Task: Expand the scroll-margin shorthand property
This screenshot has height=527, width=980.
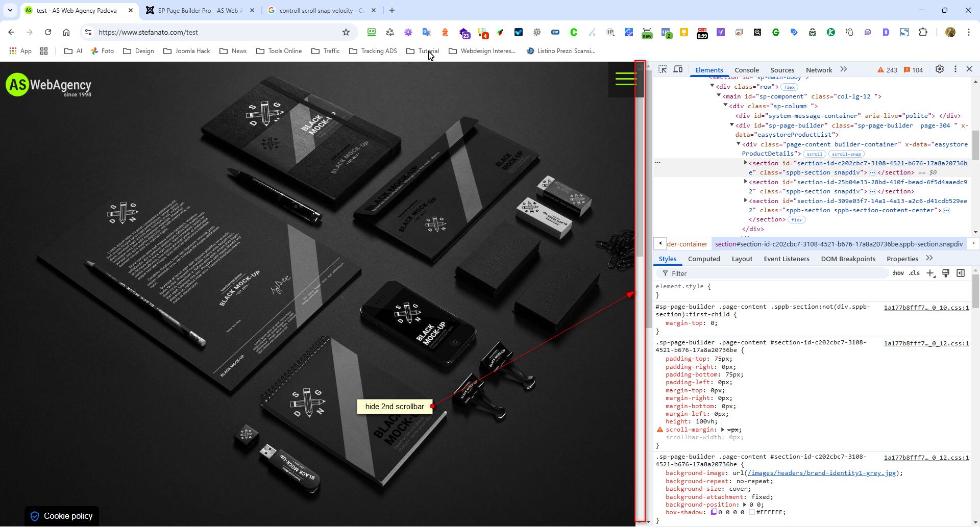Action: (x=723, y=430)
